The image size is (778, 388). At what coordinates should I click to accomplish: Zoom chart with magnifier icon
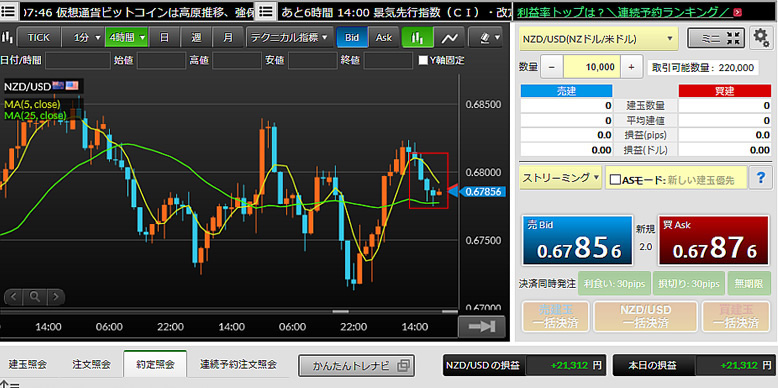coord(34,297)
